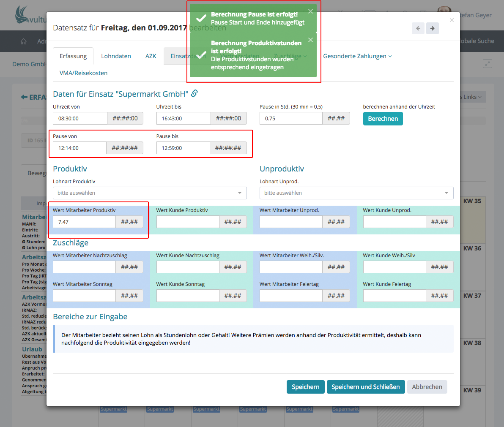Focus the Uhrzeit von time field
This screenshot has height=427, width=504.
coord(80,119)
